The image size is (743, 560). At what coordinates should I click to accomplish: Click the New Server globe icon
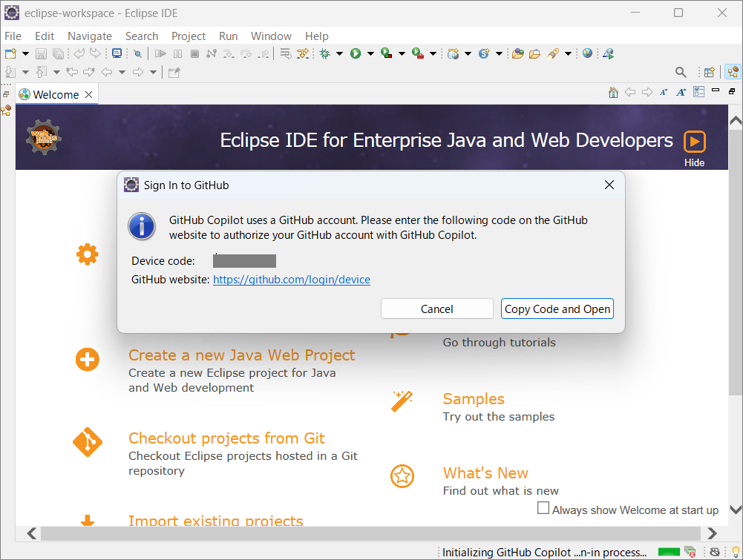point(454,53)
